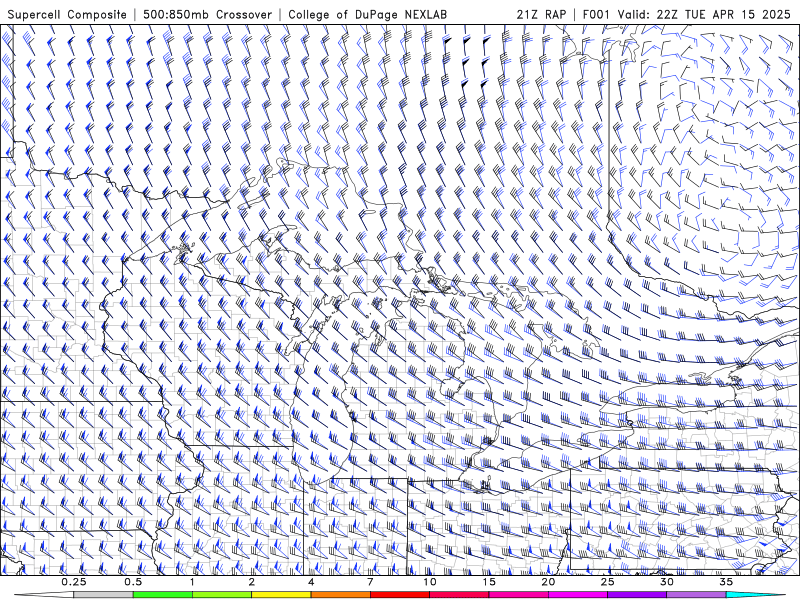Click the legend value "15"
The height and width of the screenshot is (600, 800).
tap(489, 582)
